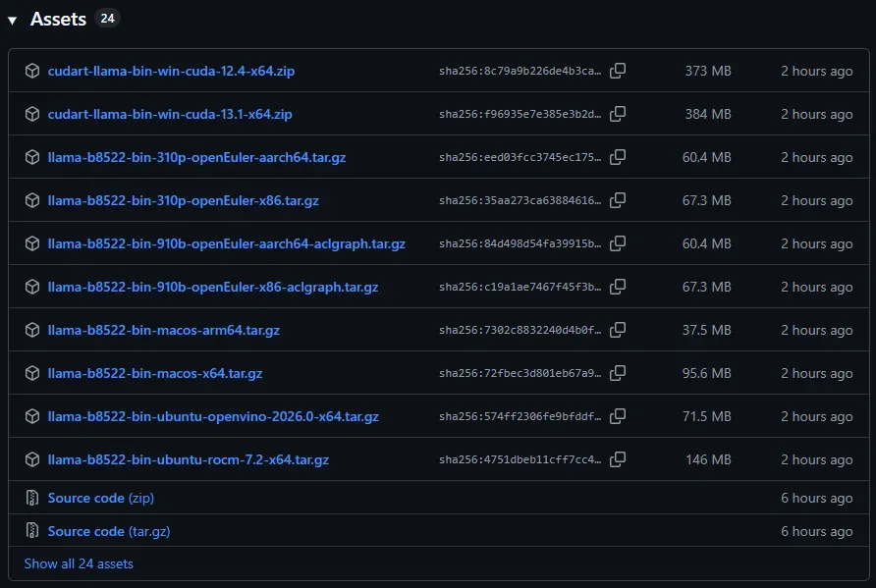Copy checksum for ubuntu-openvino-2026.0 tarball

pos(618,416)
